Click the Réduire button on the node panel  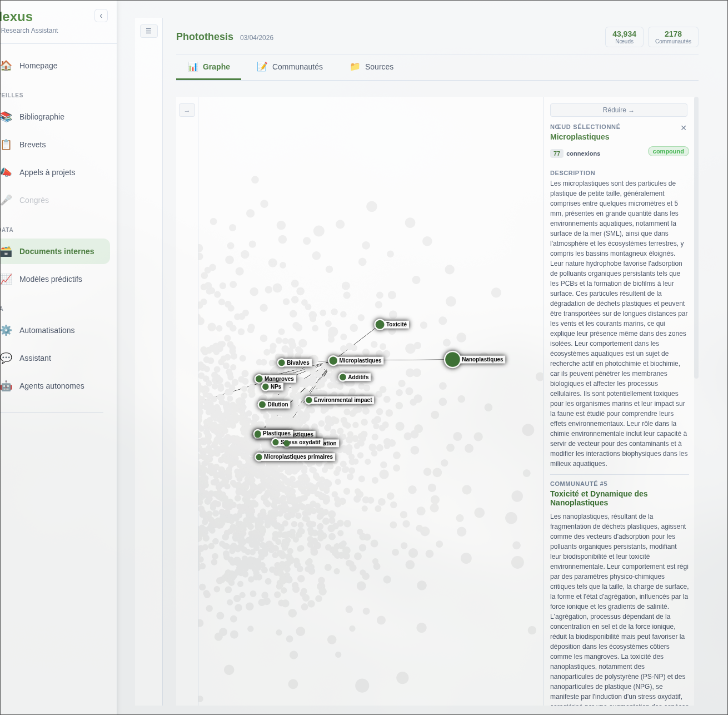pyautogui.click(x=618, y=110)
